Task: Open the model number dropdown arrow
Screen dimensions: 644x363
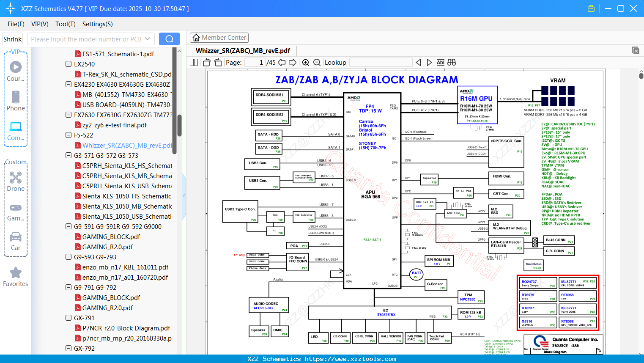Action: pyautogui.click(x=148, y=39)
